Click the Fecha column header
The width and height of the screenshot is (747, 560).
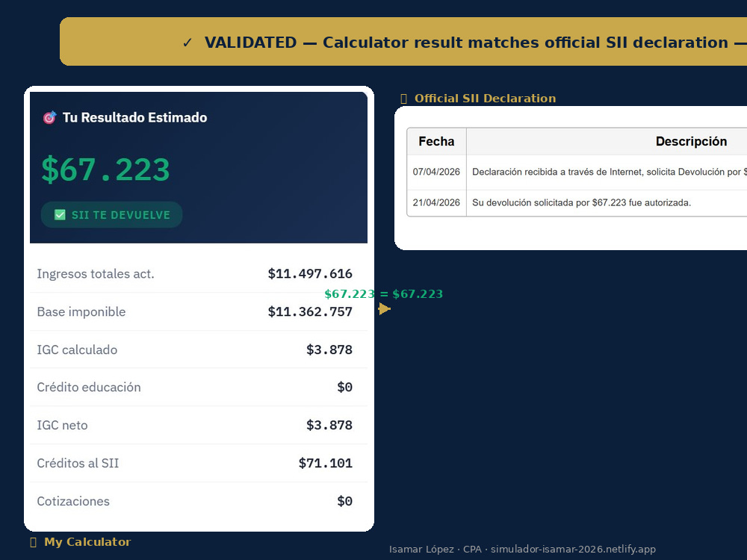point(436,141)
